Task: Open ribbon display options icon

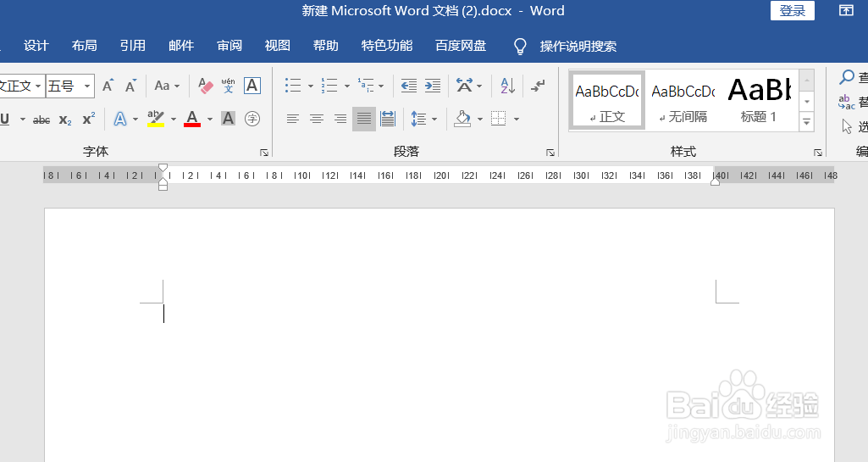Action: click(846, 10)
